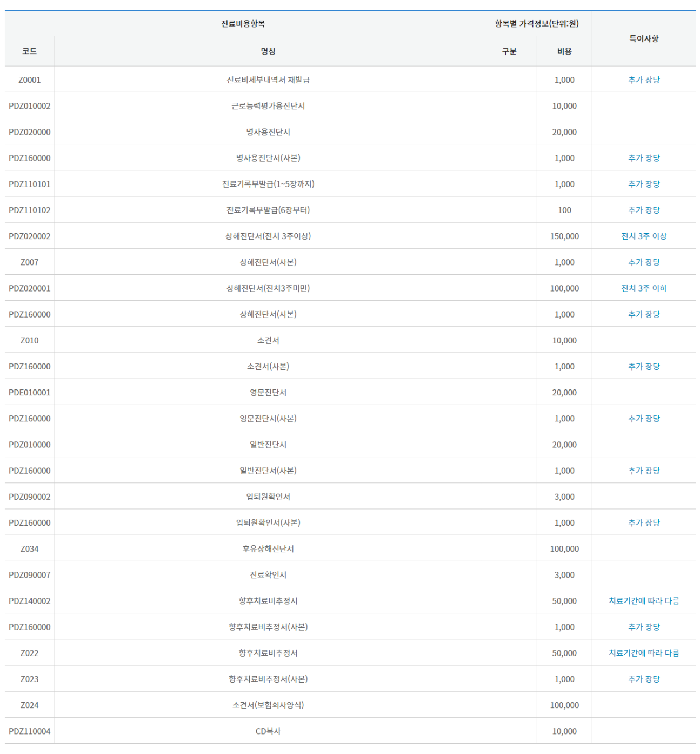700x754 pixels.
Task: Click 치료기간에 따라 다름 in PDZ140002 row
Action: 644,601
